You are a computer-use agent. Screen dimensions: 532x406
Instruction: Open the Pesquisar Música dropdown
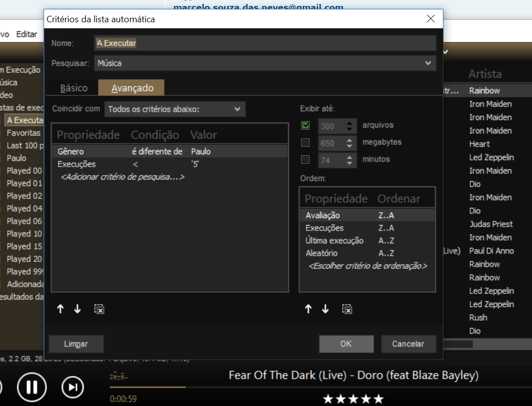(x=265, y=63)
